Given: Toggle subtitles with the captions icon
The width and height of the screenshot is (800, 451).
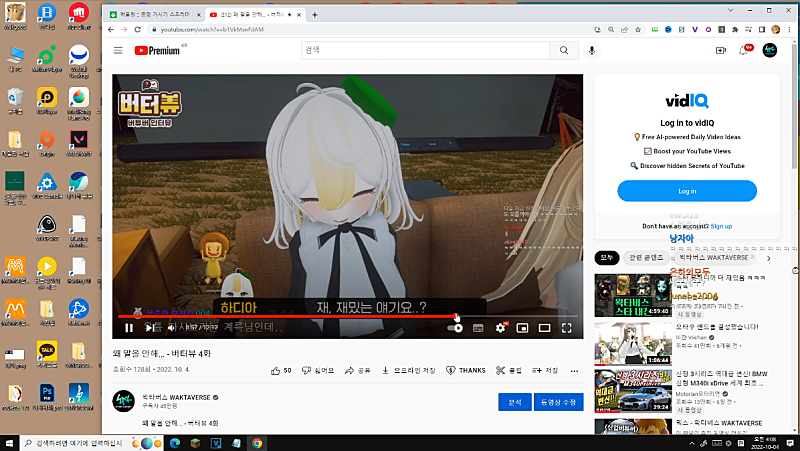Looking at the screenshot, I should 478,328.
